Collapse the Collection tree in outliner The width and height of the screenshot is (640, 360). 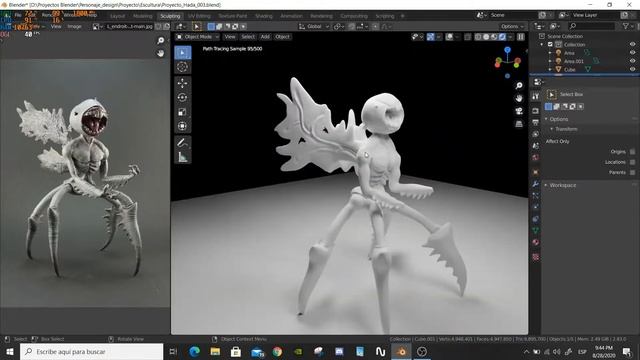542,44
